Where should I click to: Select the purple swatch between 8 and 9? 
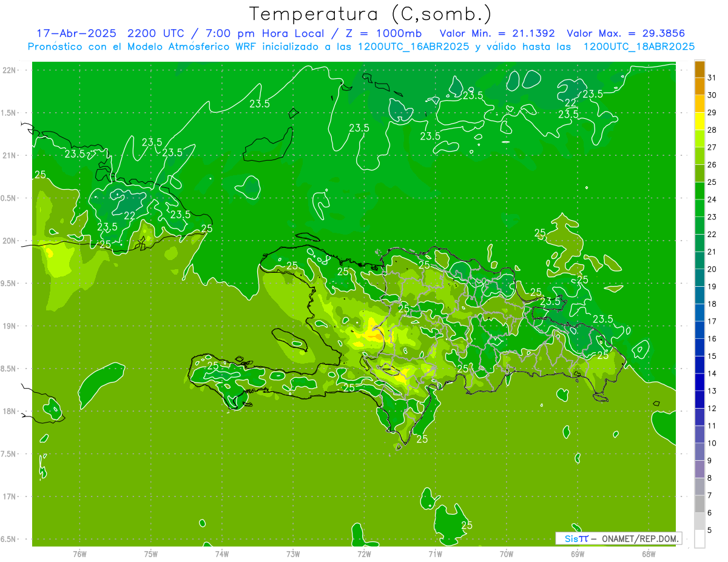click(x=699, y=469)
